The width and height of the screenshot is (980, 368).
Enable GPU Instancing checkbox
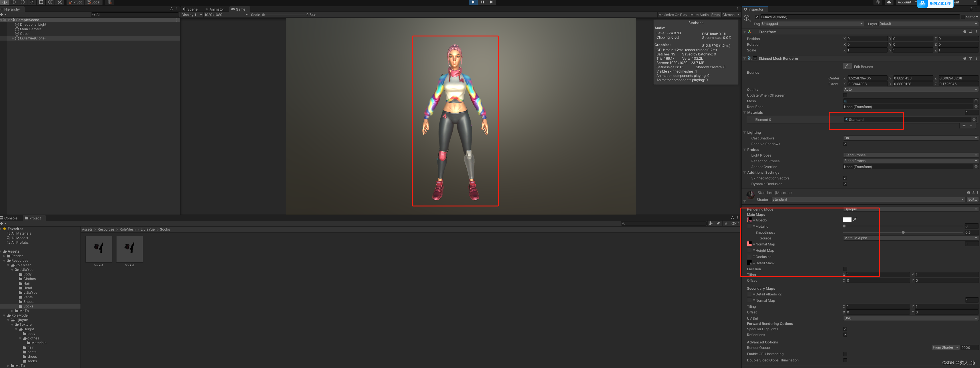[845, 354]
